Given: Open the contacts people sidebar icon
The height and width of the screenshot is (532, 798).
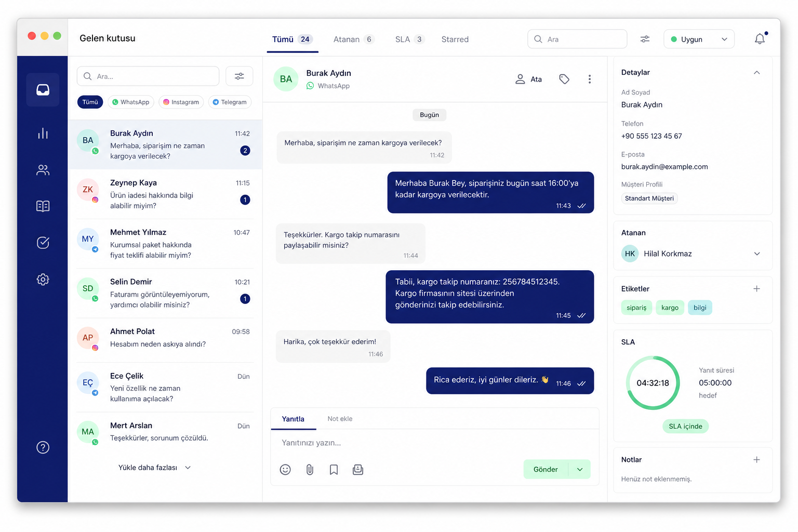Looking at the screenshot, I should click(x=43, y=170).
